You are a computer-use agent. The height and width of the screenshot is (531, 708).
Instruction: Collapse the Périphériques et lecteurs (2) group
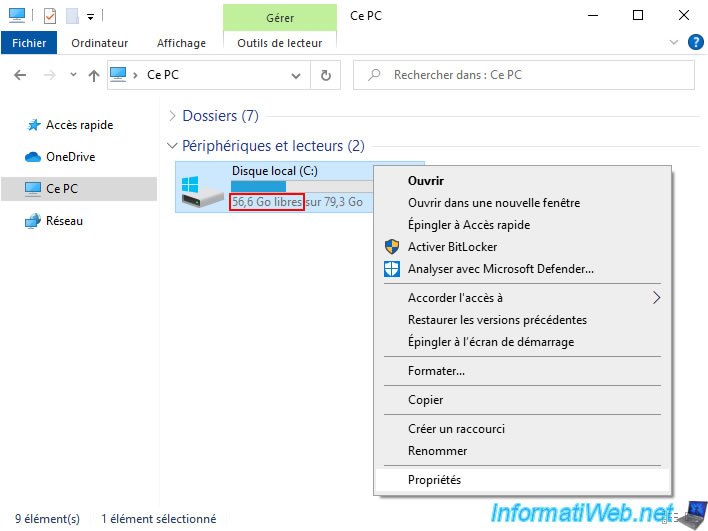[172, 145]
